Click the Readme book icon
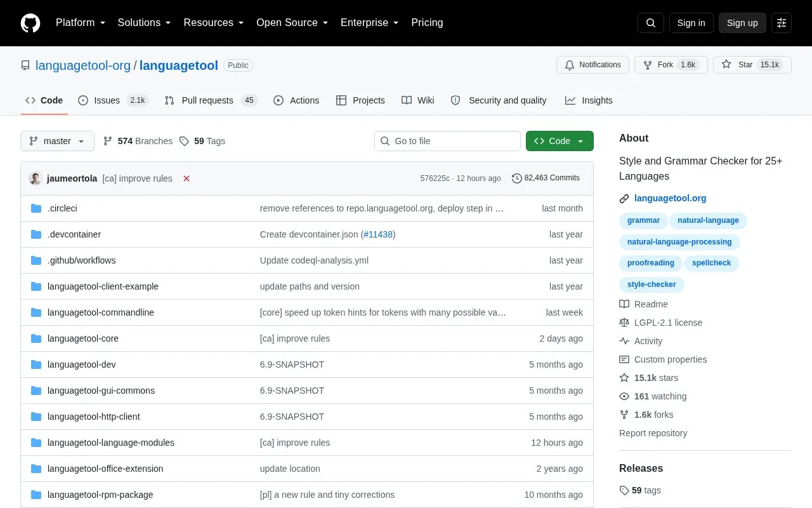 tap(624, 304)
